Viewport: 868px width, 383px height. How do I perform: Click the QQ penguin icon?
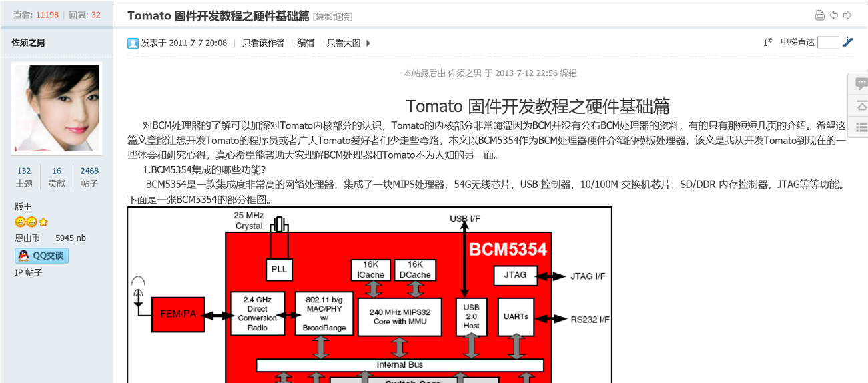(23, 255)
